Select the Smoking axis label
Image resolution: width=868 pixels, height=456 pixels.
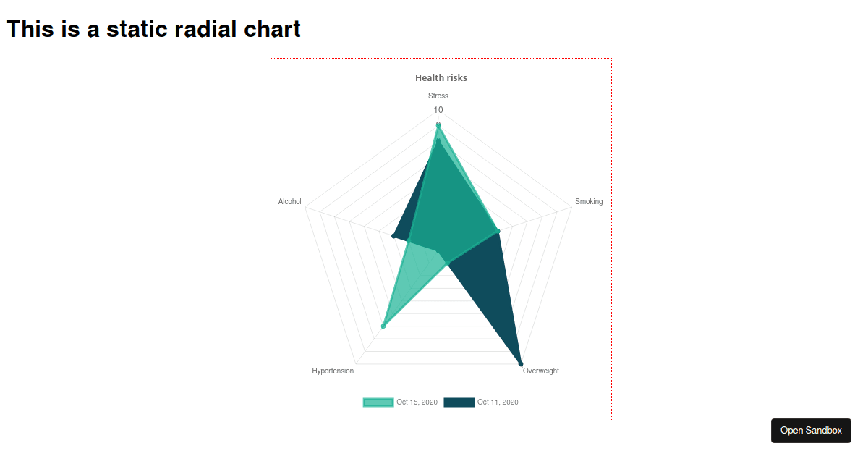coord(588,201)
